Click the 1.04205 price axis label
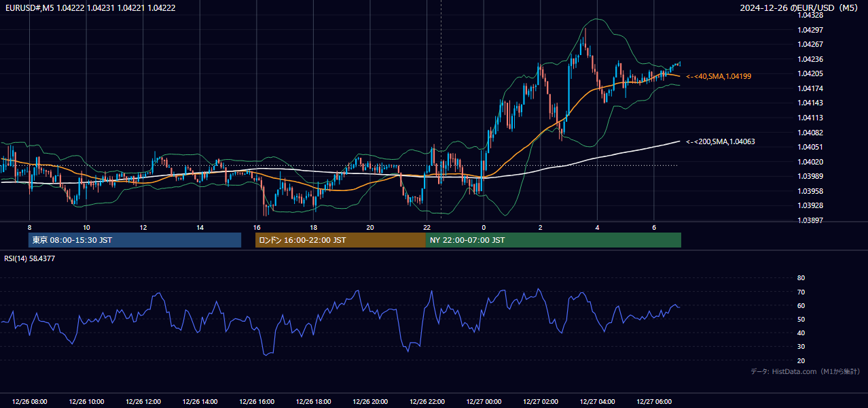Image resolution: width=868 pixels, height=408 pixels. tap(810, 73)
